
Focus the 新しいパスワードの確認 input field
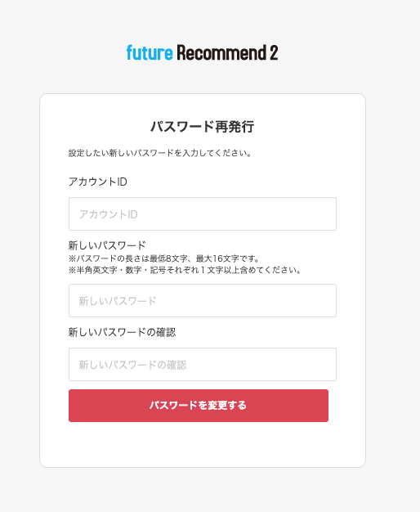pos(203,365)
